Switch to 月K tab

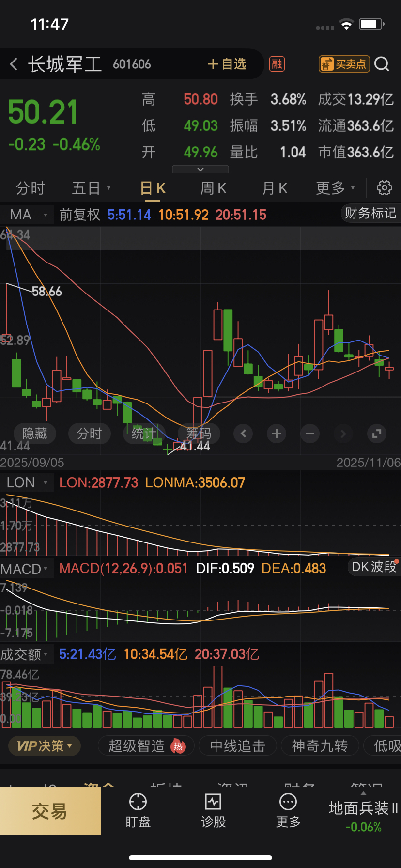[x=275, y=188]
